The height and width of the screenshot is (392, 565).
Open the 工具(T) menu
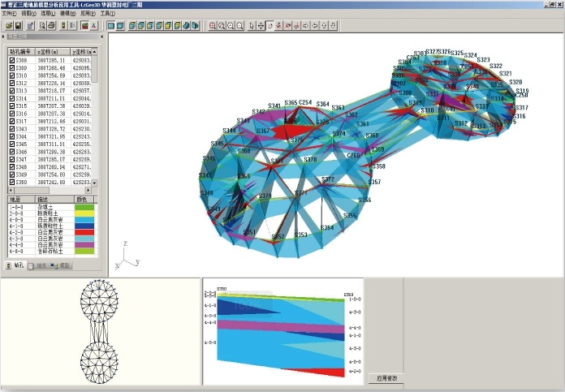pos(107,14)
